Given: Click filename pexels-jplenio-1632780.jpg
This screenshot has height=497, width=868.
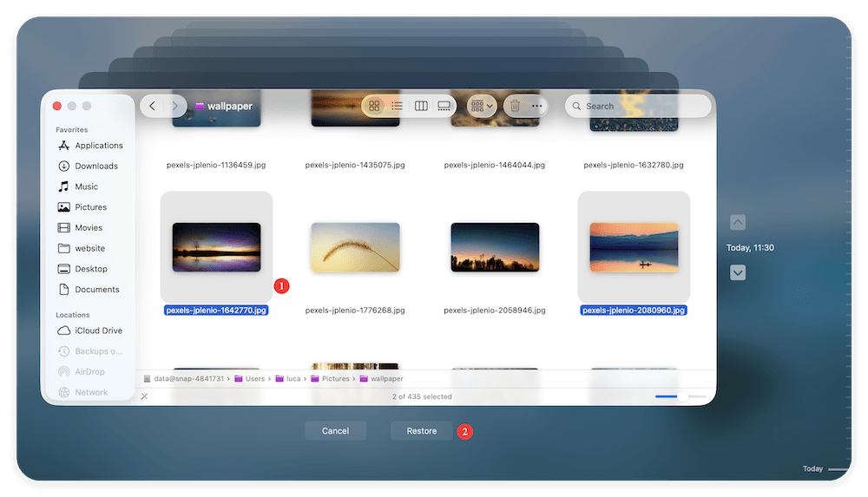Looking at the screenshot, I should pos(634,165).
